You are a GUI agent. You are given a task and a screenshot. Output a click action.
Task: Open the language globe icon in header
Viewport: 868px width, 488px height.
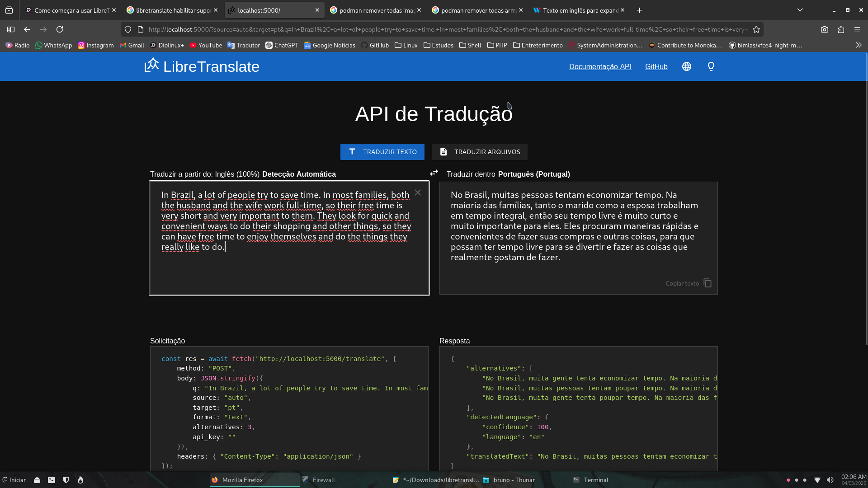(686, 67)
